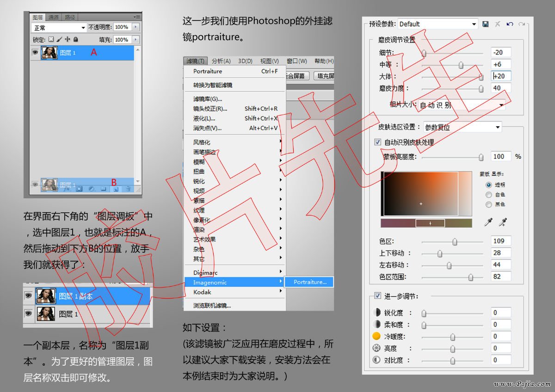Click the new group folder icon
Viewport: 555px width, 392px height.
pos(103,189)
